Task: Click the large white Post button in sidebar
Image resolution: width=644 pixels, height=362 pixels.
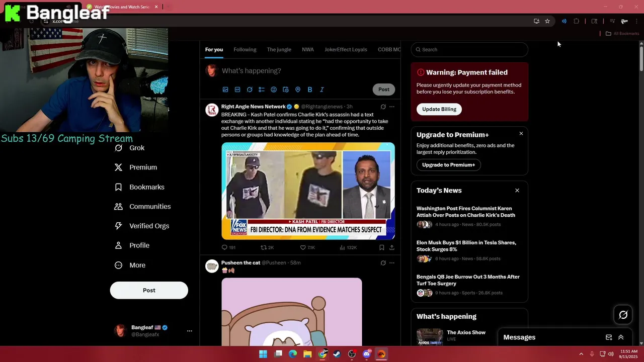Action: click(149, 290)
